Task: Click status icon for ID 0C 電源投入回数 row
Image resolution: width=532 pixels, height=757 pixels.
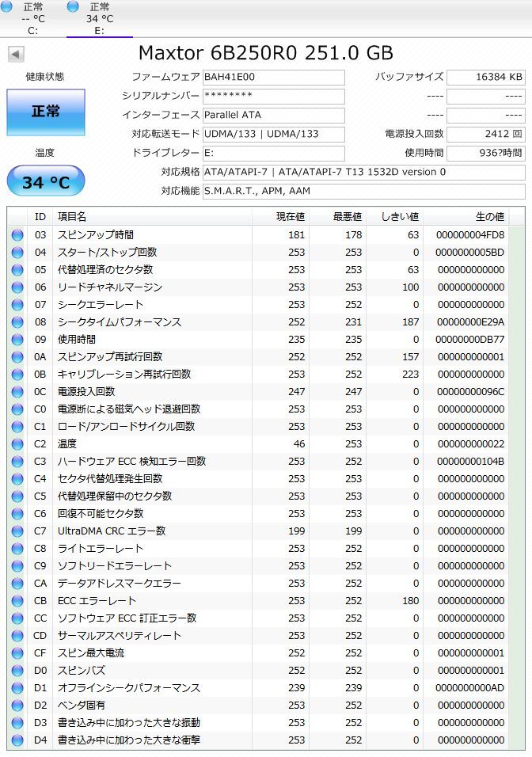Action: click(17, 391)
